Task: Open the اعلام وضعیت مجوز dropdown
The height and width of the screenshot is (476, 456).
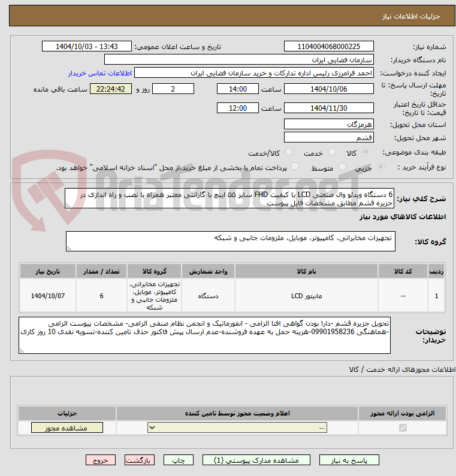Action: pyautogui.click(x=237, y=428)
